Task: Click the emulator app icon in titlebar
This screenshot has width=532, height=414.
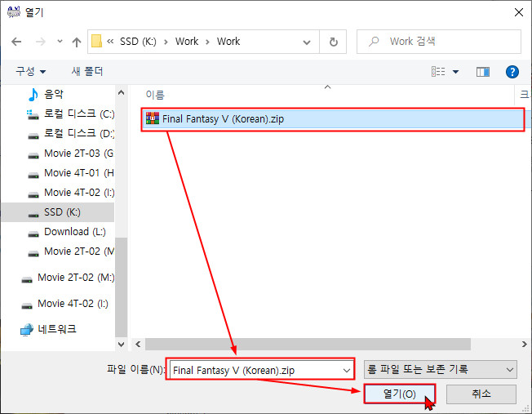Action: tap(14, 12)
